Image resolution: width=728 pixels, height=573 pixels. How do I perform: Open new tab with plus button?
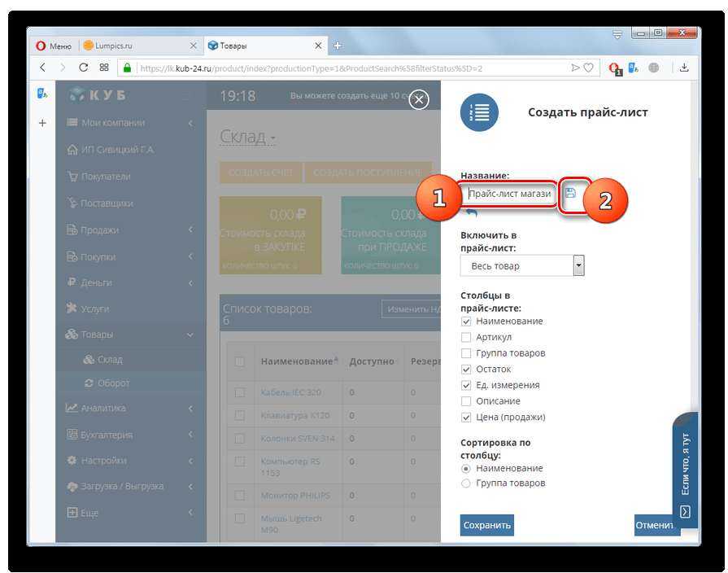coord(338,46)
